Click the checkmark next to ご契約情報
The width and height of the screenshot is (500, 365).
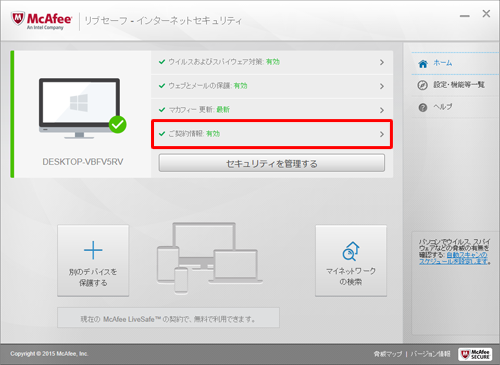(162, 134)
